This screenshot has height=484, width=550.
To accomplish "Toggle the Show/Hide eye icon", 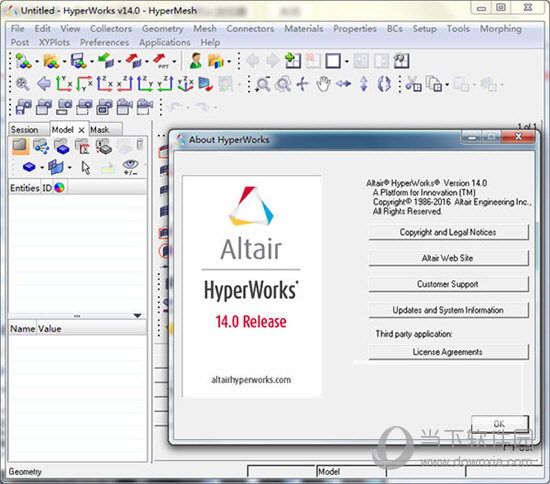I will pyautogui.click(x=130, y=168).
